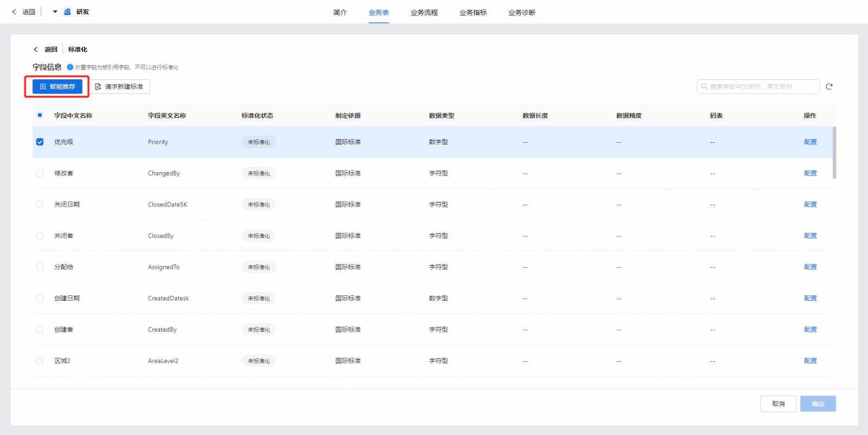Viewport: 868px width, 435px height.
Task: Click the 请求新建标准 button
Action: [119, 87]
